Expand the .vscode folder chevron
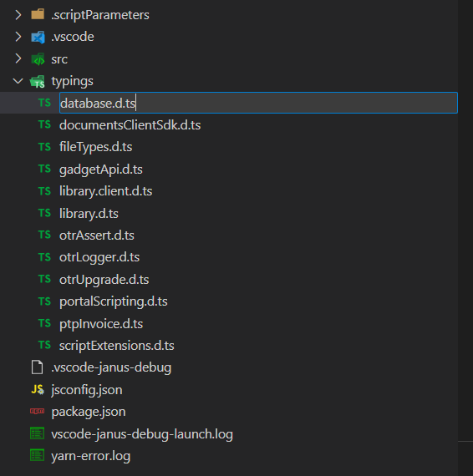 (x=18, y=37)
